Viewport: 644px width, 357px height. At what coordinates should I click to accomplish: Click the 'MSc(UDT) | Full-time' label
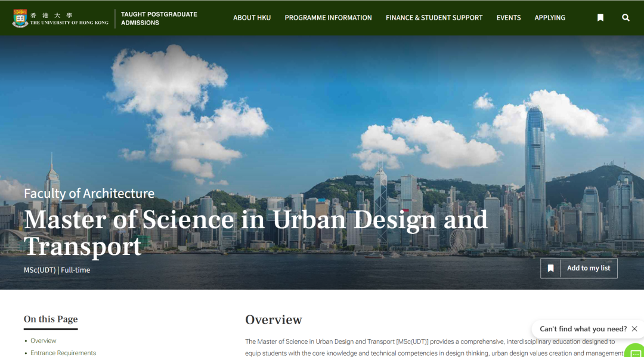[57, 270]
